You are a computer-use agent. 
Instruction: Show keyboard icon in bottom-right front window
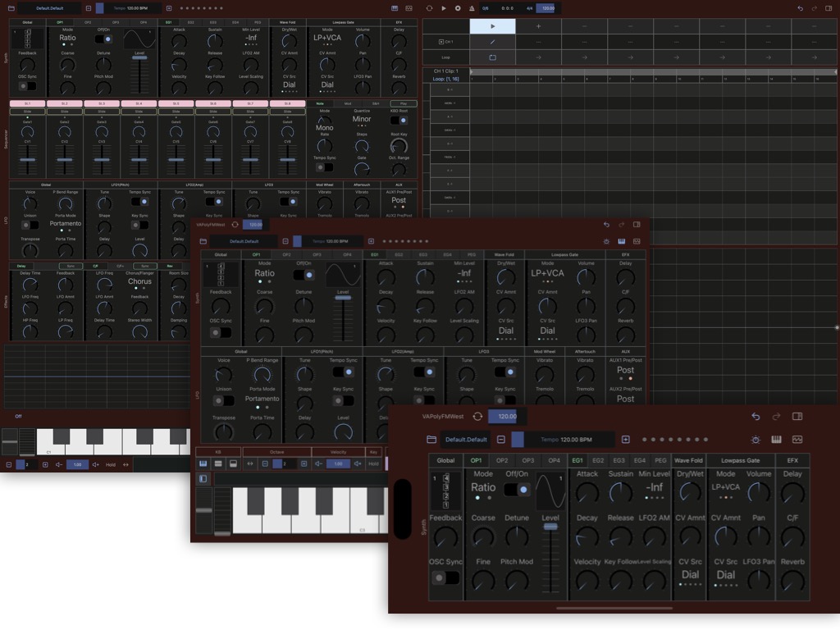point(776,440)
